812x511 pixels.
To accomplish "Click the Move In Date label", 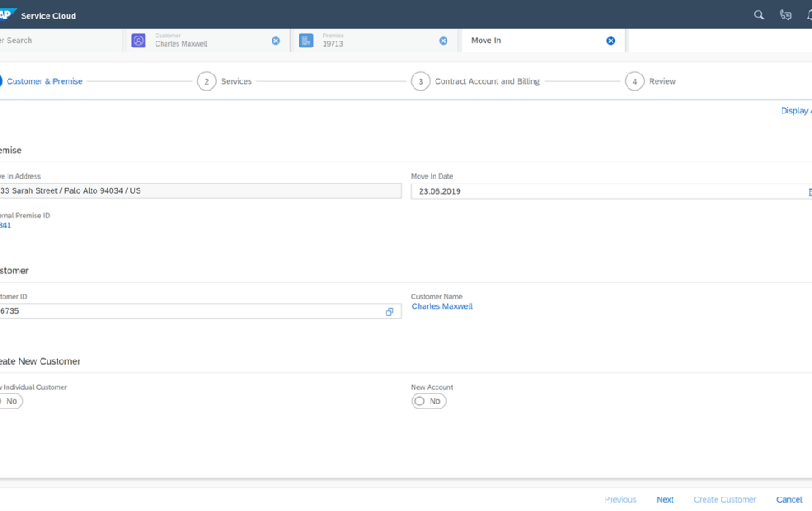I will [x=432, y=177].
